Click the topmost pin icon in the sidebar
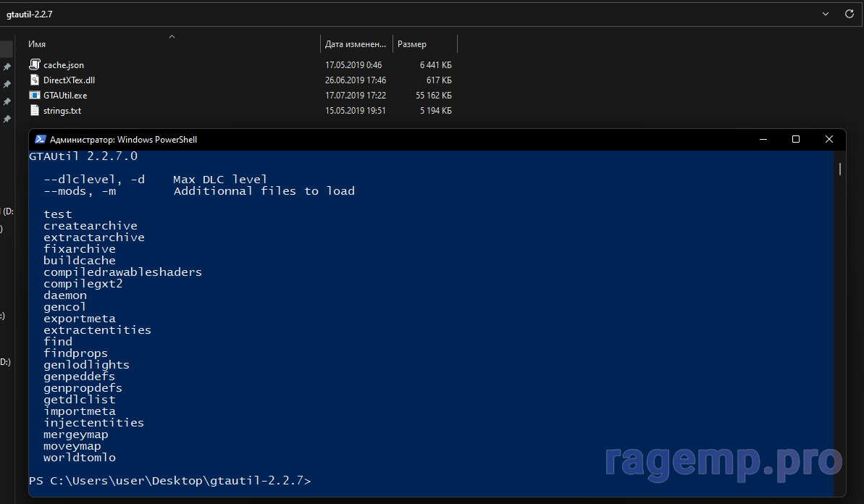 point(7,67)
